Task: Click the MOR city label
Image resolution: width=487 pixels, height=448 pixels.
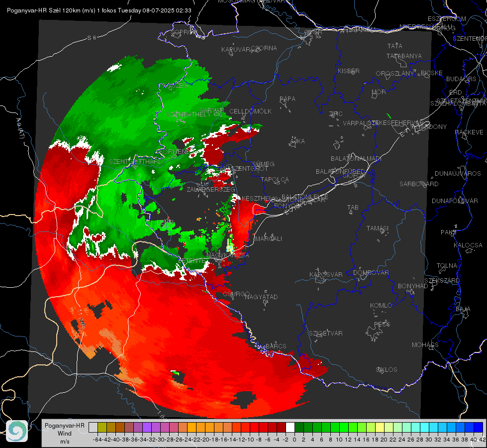Action: [x=379, y=92]
